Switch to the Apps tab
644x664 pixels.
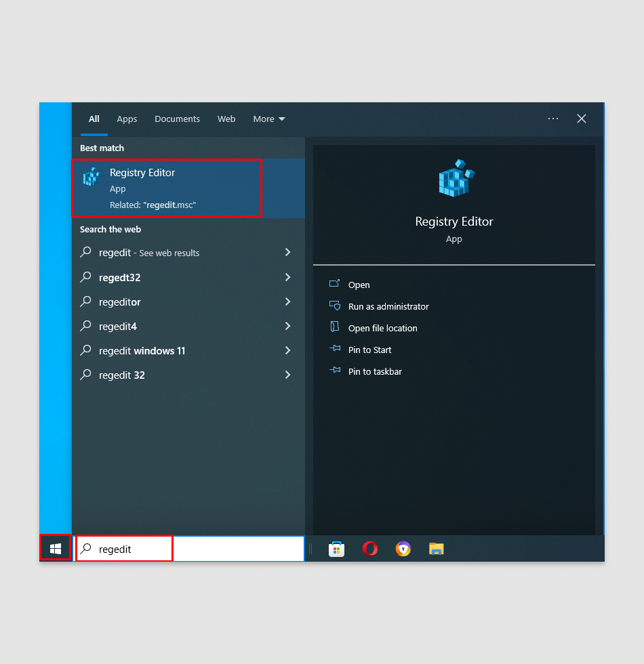point(127,119)
